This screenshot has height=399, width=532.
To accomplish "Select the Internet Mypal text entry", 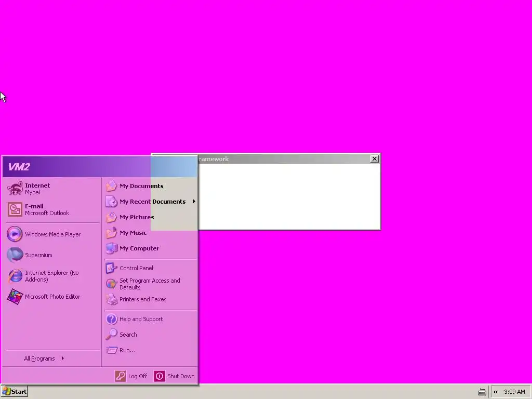I will (x=37, y=189).
